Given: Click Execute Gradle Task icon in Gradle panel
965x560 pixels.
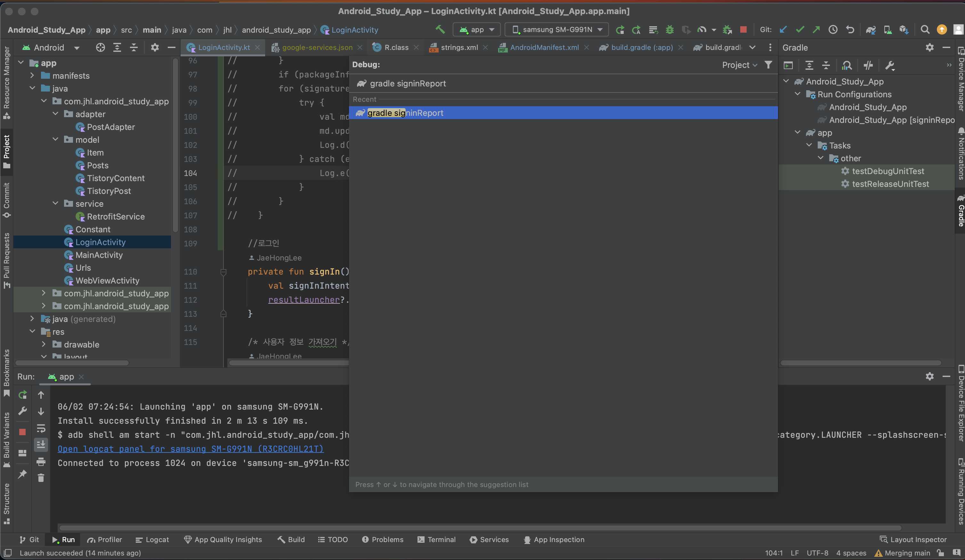Looking at the screenshot, I should click(x=788, y=66).
